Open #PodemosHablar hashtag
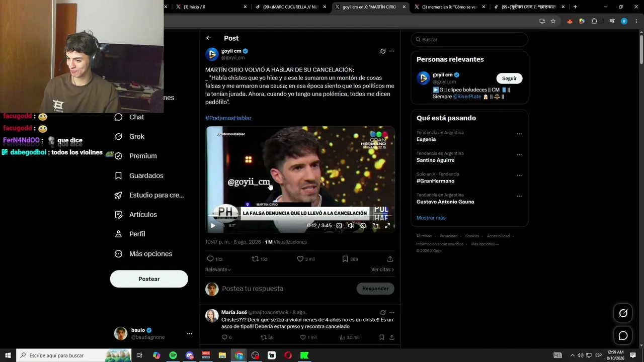This screenshot has height=362, width=644. coord(228,118)
